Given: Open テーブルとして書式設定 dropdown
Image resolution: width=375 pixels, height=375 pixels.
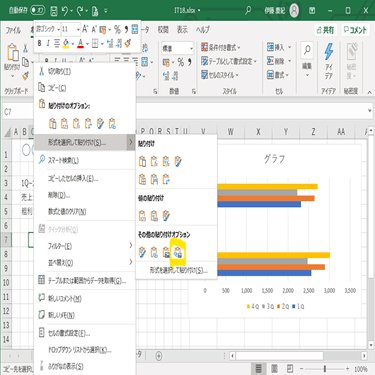Looking at the screenshot, I should pyautogui.click(x=229, y=61).
